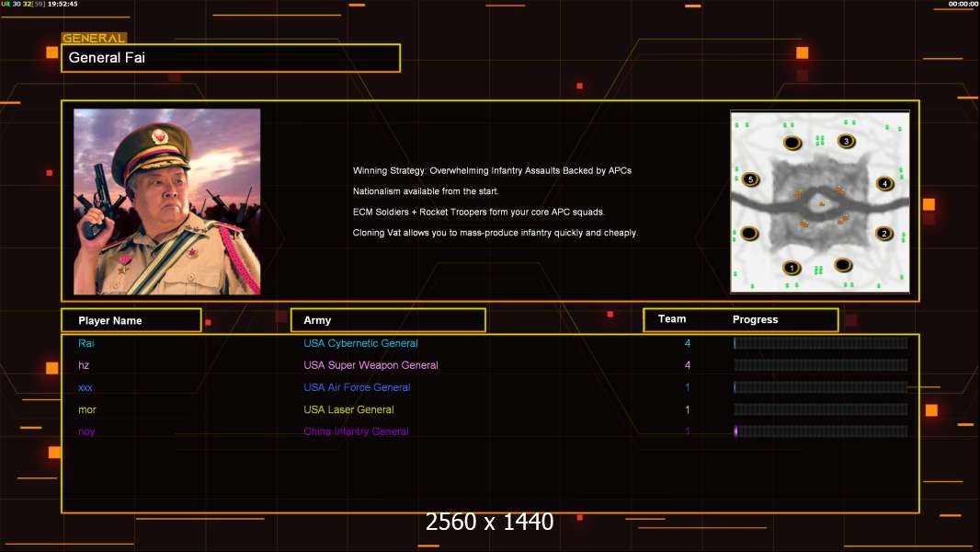Select start position marker 4 on minimap
The image size is (980, 552).
coord(884,183)
